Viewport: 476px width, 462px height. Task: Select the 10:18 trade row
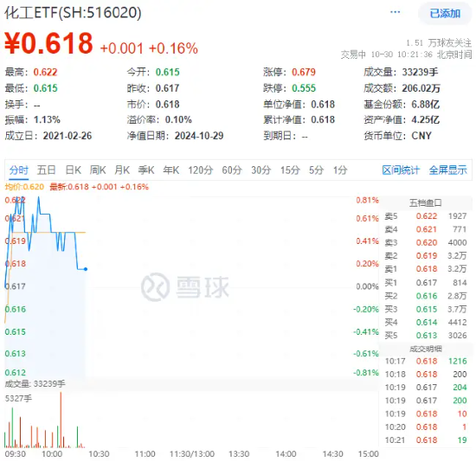[x=426, y=374]
